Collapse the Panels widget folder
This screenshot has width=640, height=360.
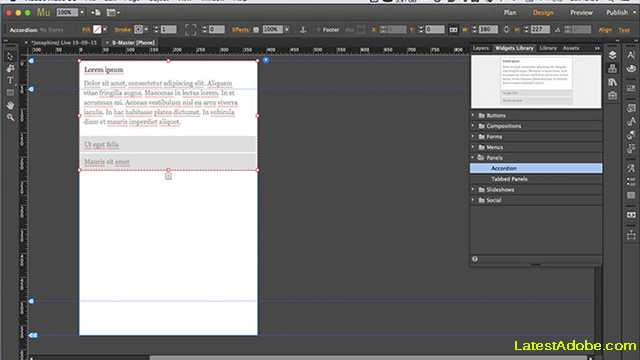point(473,158)
